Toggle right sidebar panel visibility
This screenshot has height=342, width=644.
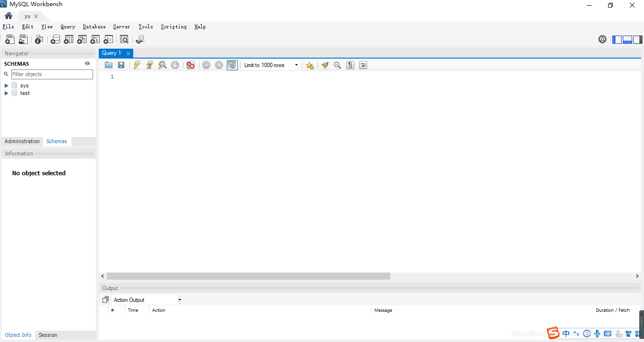coord(638,40)
